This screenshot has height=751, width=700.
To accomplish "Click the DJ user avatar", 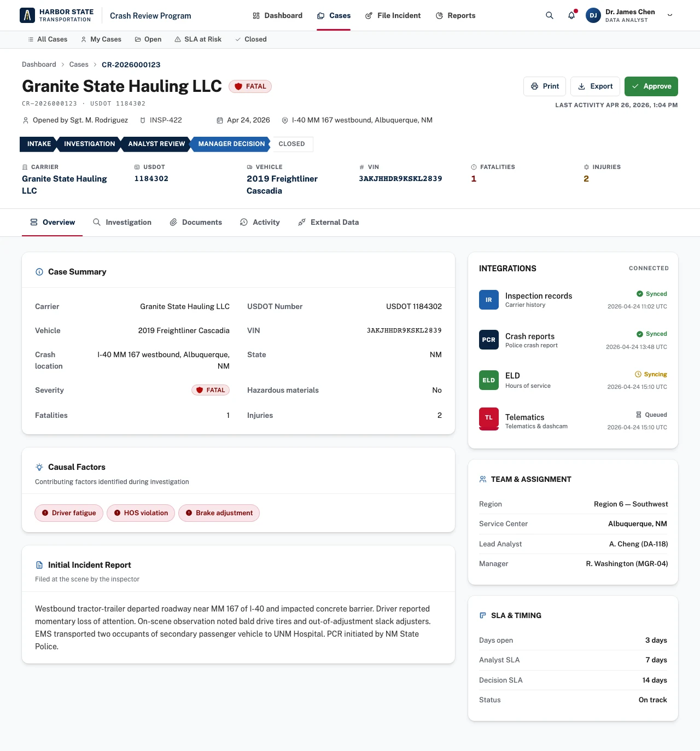I will click(x=593, y=15).
